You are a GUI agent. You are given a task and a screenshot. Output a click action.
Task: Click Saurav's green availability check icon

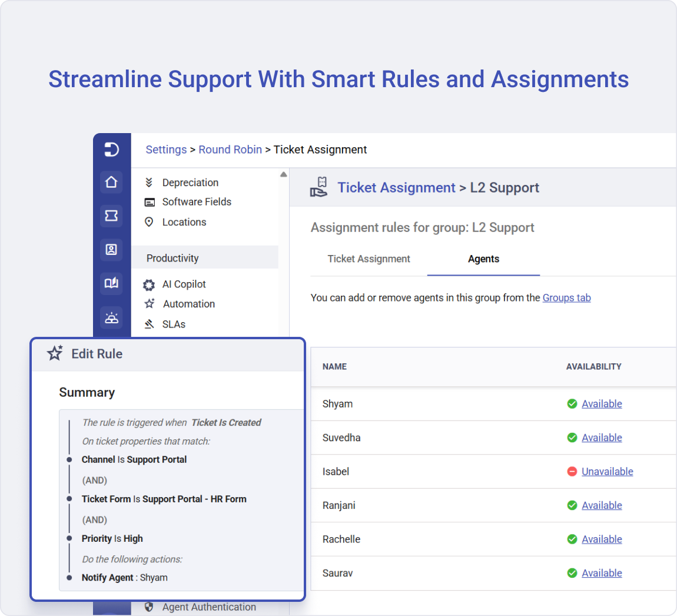[x=572, y=573]
